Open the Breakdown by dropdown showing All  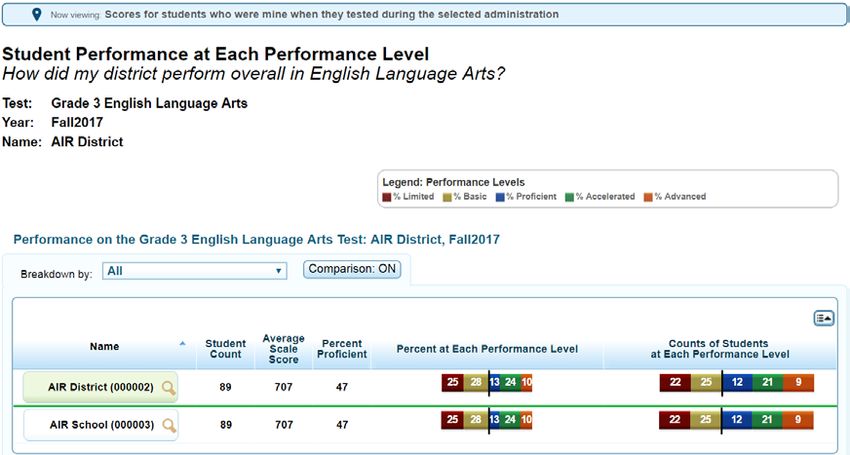click(194, 271)
